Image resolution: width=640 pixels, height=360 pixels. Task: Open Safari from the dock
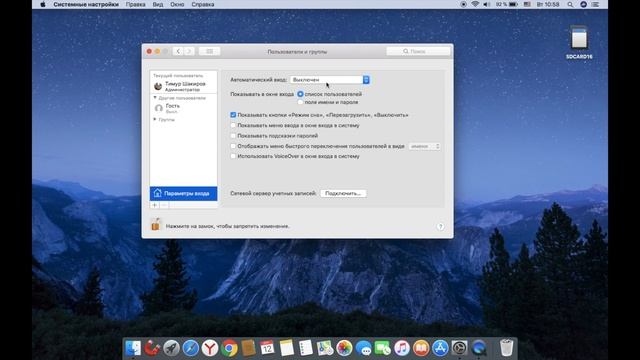click(191, 348)
